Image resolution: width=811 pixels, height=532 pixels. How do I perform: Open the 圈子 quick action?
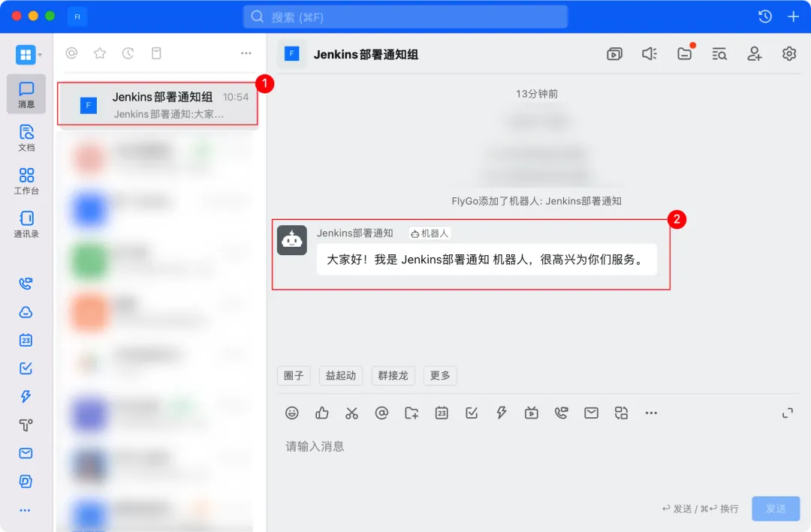294,375
